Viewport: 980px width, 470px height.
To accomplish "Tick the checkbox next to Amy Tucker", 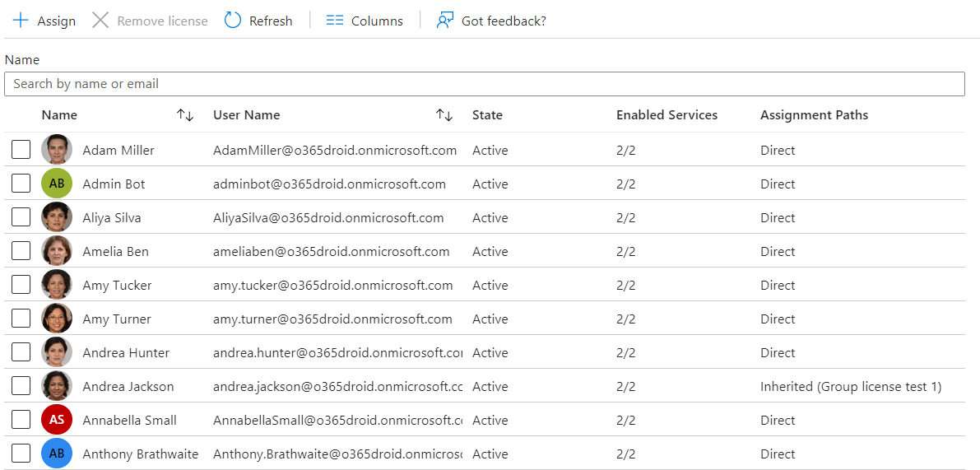I will point(21,285).
